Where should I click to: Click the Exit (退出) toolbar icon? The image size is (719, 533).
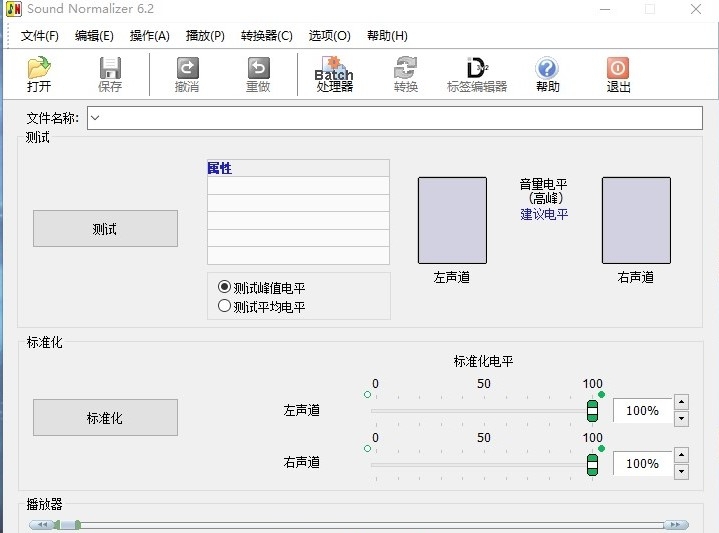[618, 68]
